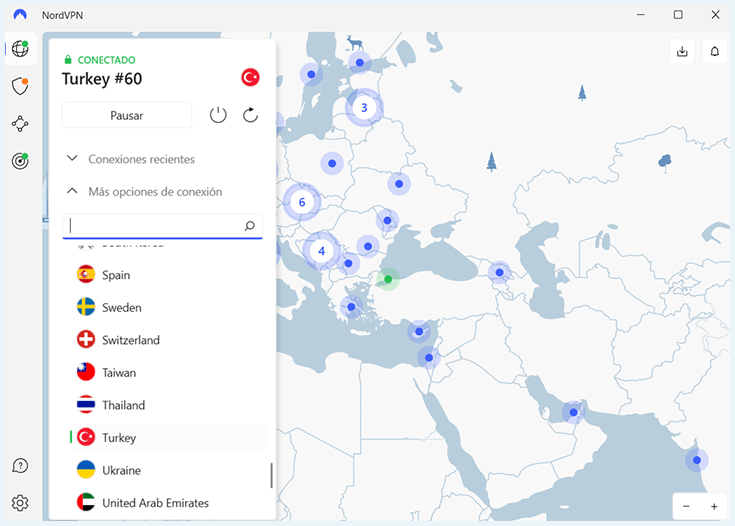Image resolution: width=735 pixels, height=526 pixels.
Task: Zoom out the map with minus button
Action: (686, 506)
